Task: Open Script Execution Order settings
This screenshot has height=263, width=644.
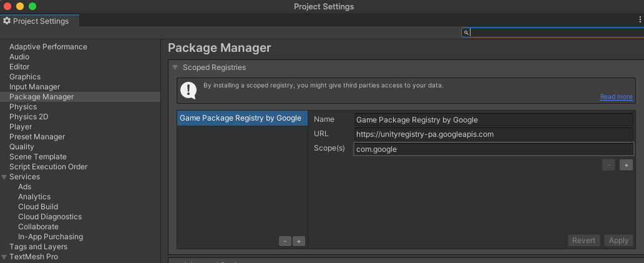Action: click(49, 167)
